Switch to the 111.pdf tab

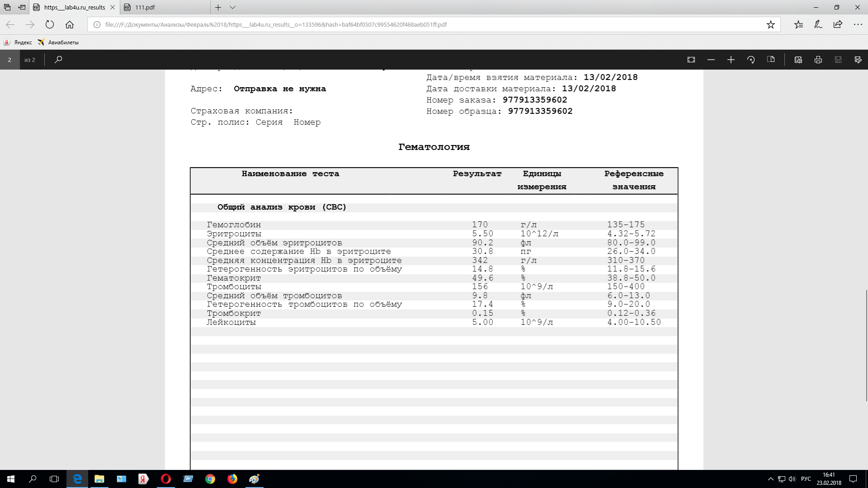point(145,7)
